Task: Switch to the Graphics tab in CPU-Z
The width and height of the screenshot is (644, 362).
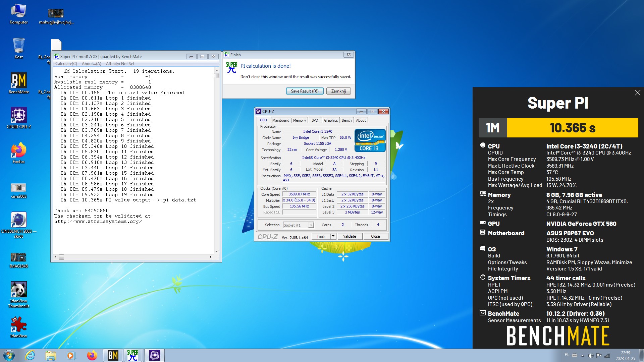Action: coord(331,120)
